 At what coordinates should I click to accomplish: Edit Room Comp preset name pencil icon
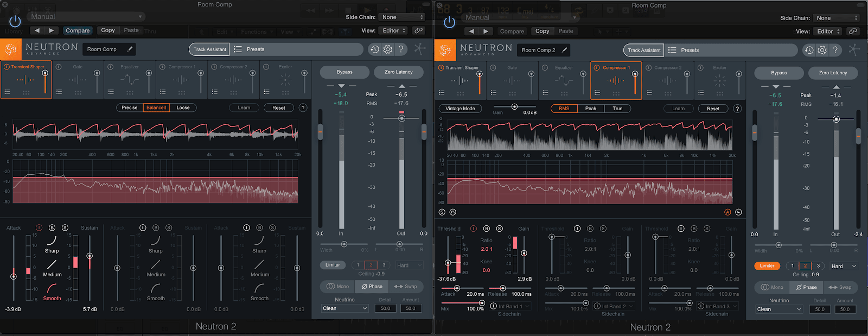pyautogui.click(x=130, y=49)
